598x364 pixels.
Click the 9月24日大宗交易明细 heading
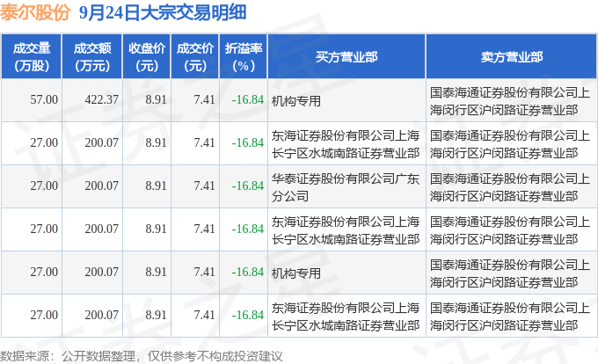tap(163, 12)
